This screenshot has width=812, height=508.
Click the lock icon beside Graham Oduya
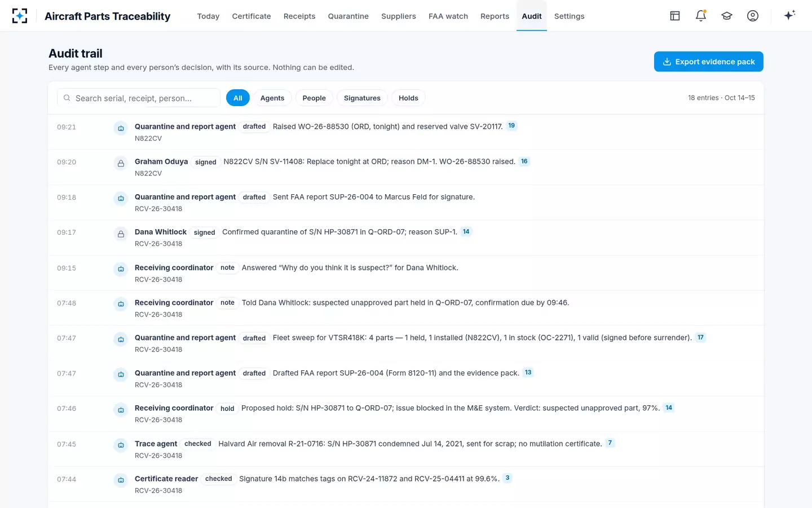coord(121,163)
